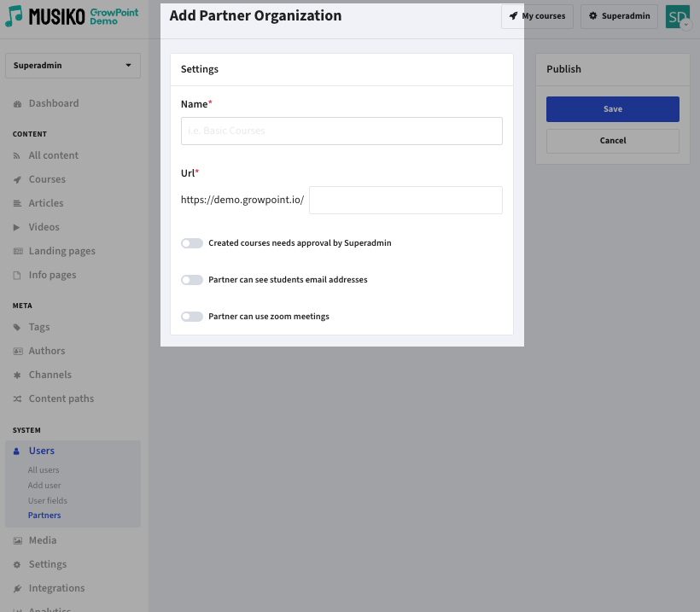This screenshot has width=700, height=612.
Task: Open the Partners submenu item
Action: click(x=44, y=516)
